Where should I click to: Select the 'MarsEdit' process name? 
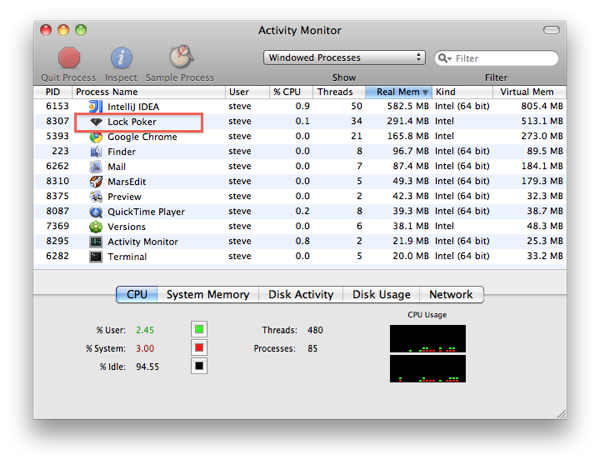(x=127, y=182)
